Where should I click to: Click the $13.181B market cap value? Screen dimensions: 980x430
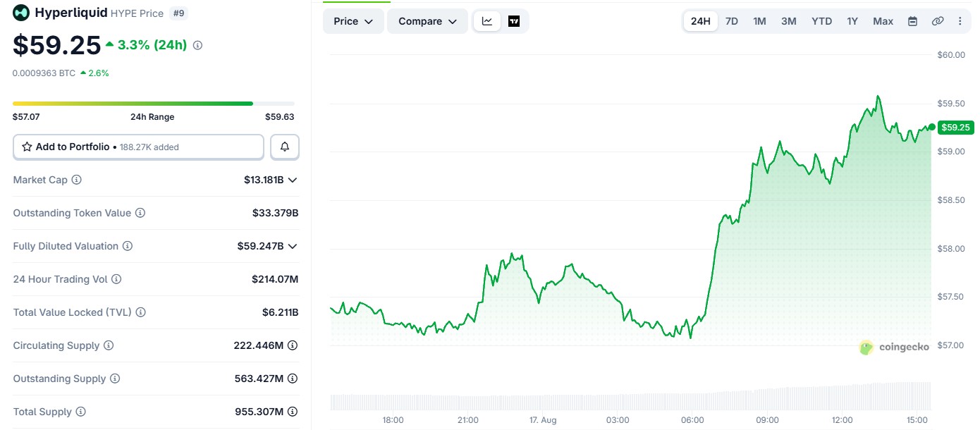[264, 180]
